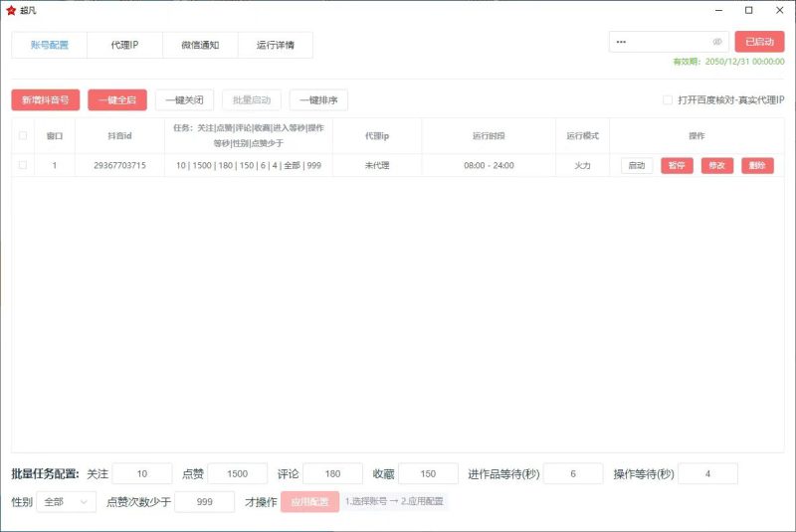This screenshot has height=532, width=796.
Task: Enable 打开百度核对-真实代理IP checkbox
Action: 668,99
